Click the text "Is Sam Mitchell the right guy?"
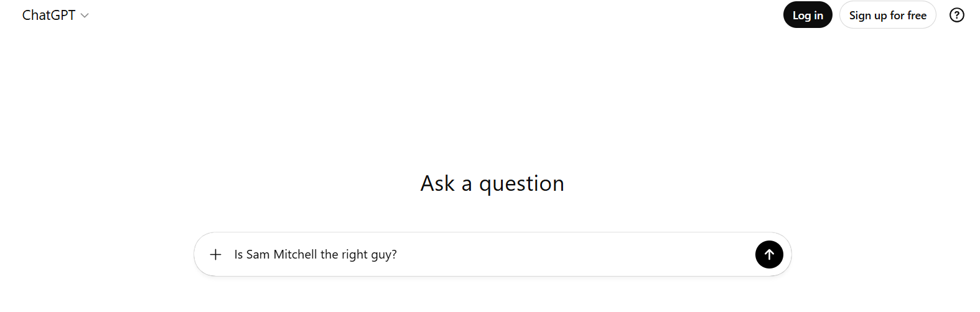 tap(315, 254)
